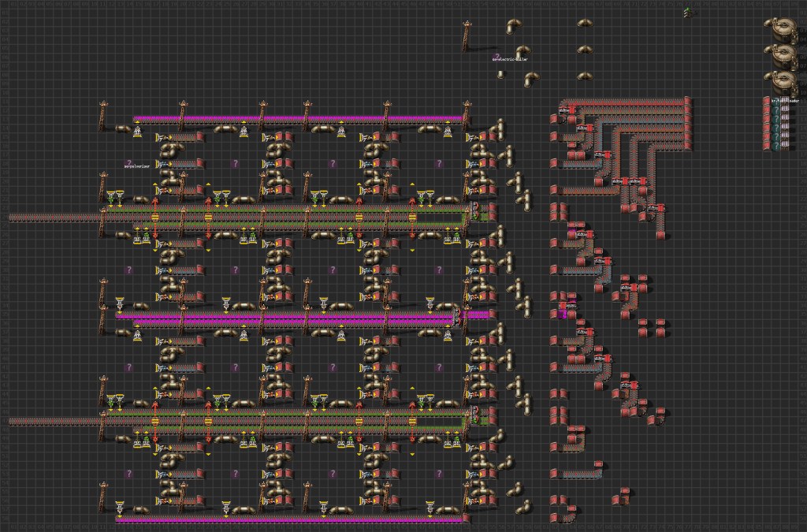Viewport: 807px width, 532px height.
Task: Click the green player character marker
Action: point(686,12)
